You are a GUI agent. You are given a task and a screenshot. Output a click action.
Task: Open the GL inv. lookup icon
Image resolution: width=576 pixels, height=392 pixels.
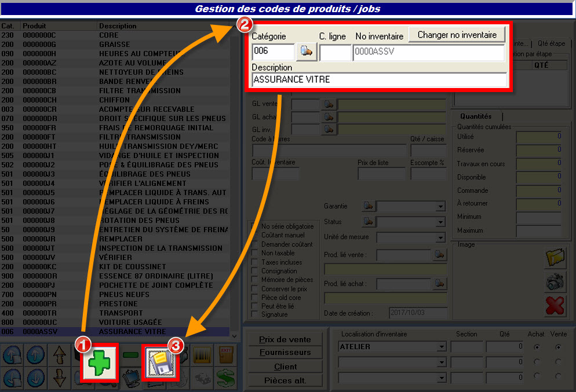click(329, 129)
